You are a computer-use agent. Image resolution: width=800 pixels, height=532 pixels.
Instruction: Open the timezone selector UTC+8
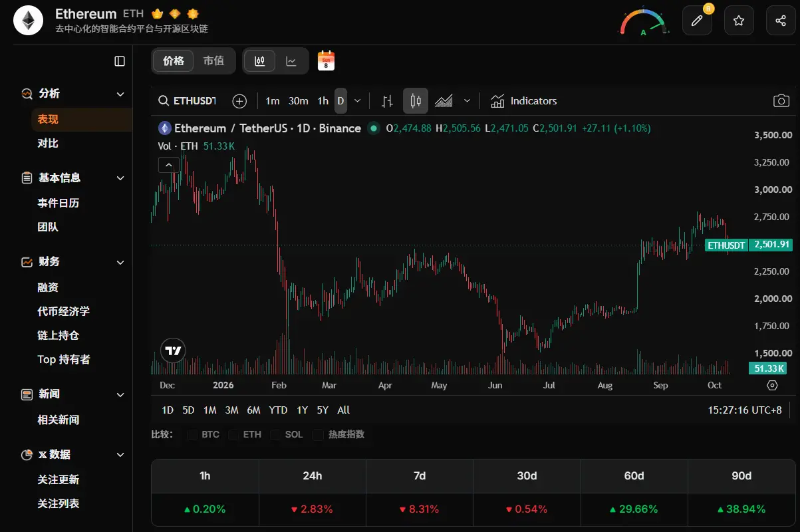[x=745, y=410]
